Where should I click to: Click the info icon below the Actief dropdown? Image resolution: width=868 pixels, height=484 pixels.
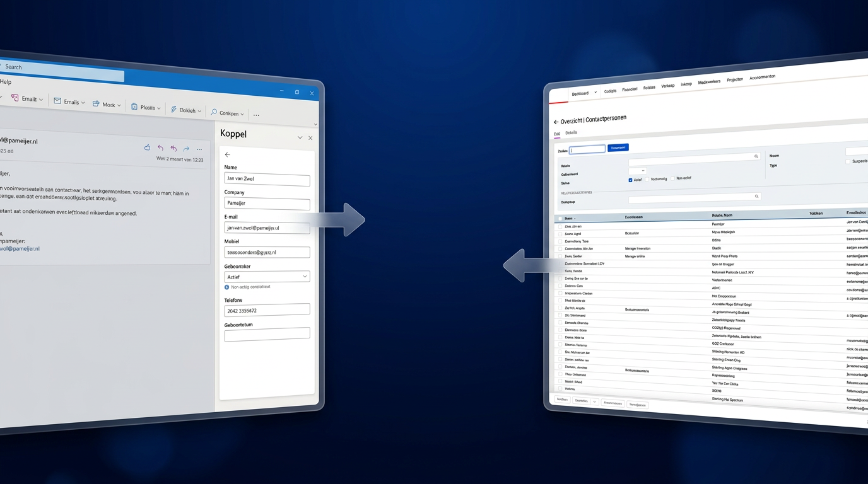pyautogui.click(x=227, y=287)
